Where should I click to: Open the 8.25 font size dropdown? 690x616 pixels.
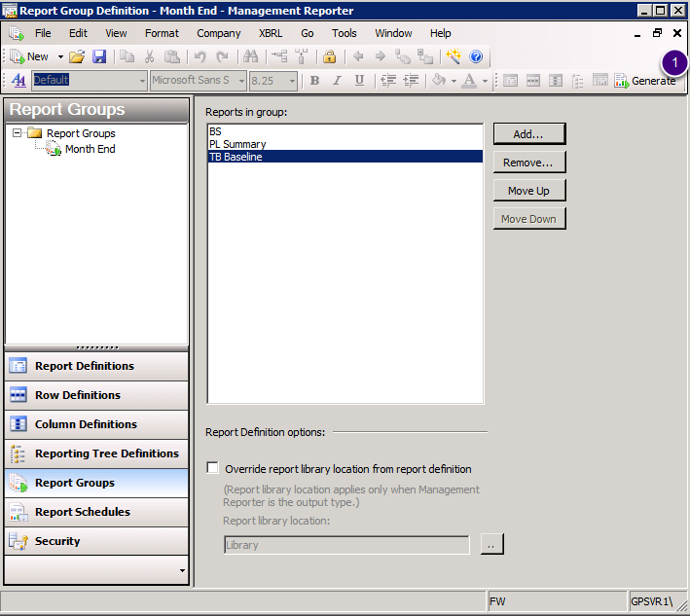point(292,82)
